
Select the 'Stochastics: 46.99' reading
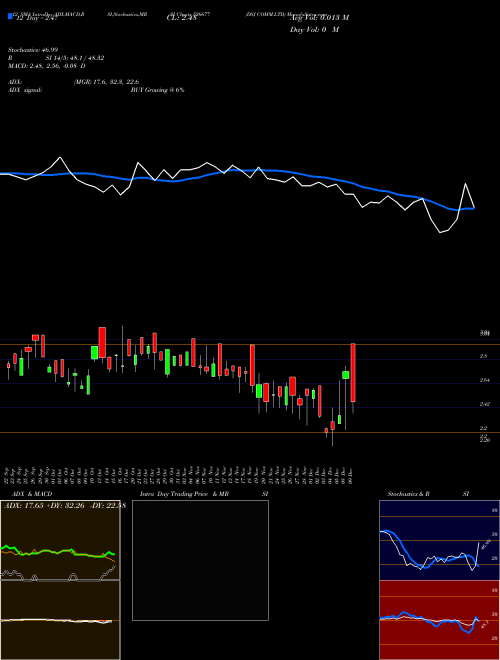pyautogui.click(x=33, y=50)
